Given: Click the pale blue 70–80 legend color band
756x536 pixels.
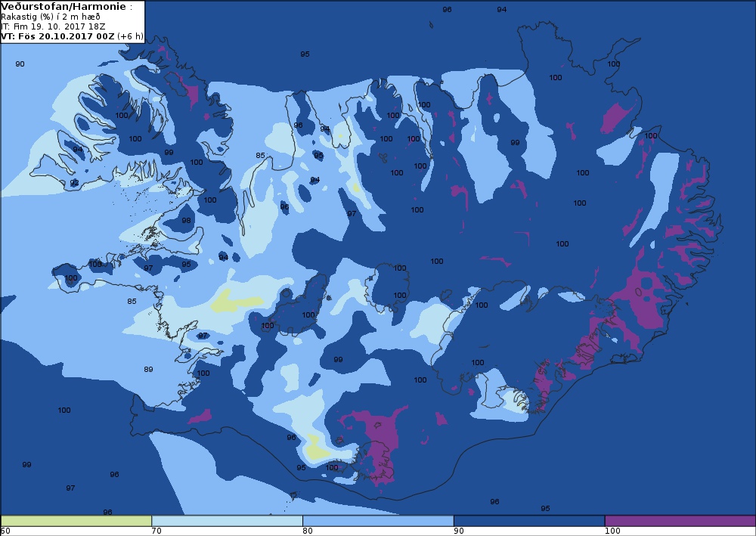Looking at the screenshot, I should tap(227, 521).
